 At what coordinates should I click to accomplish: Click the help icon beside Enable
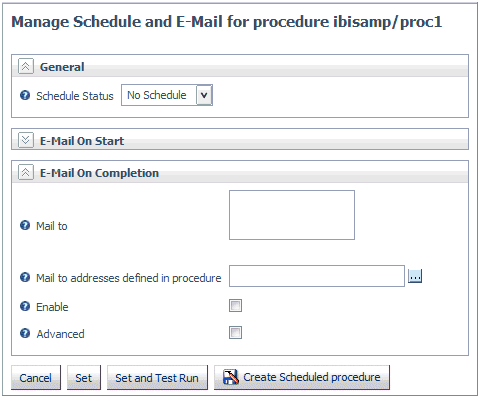tap(25, 306)
